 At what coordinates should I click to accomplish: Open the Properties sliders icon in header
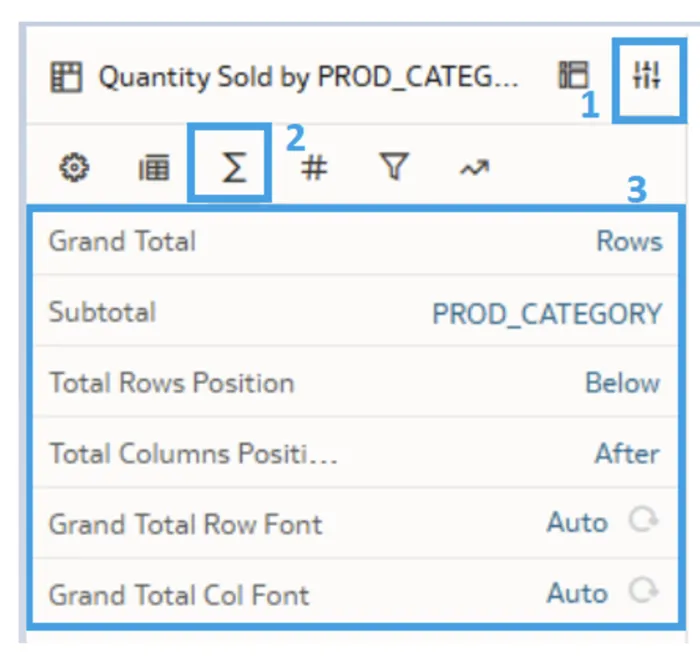647,76
